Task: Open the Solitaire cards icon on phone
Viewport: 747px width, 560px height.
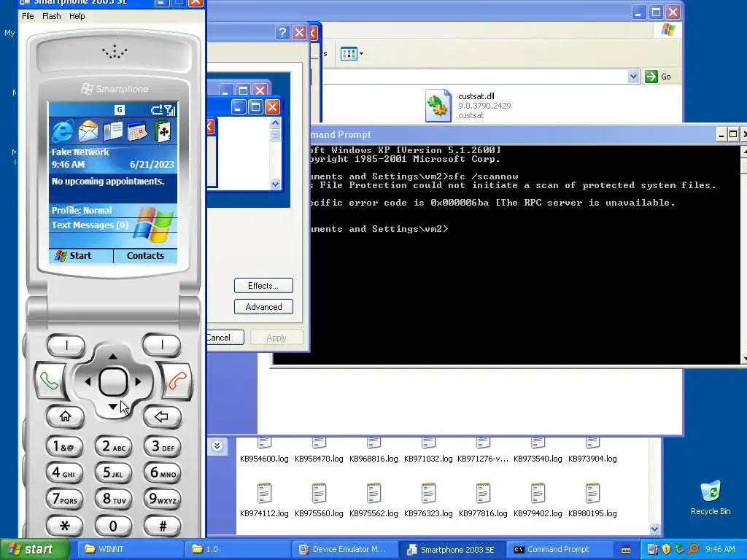Action: pos(163,131)
